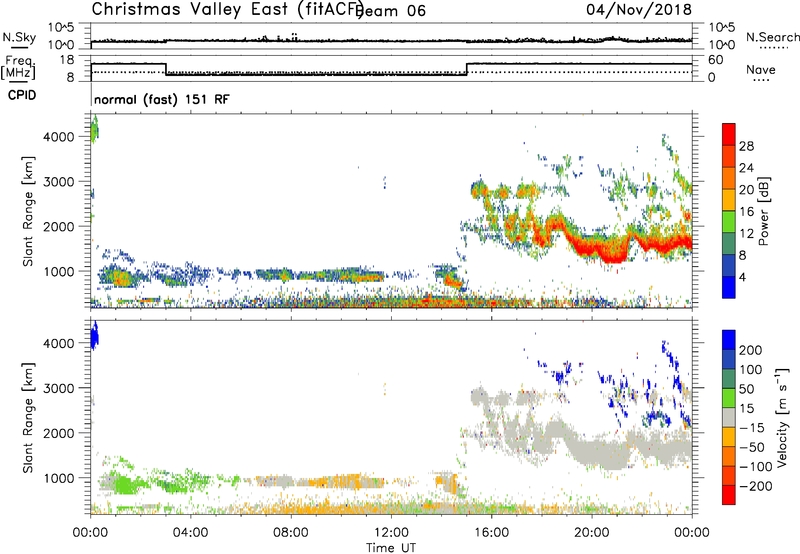
Task: Click the gray segment of the Velocity color bar
Action: (x=729, y=418)
